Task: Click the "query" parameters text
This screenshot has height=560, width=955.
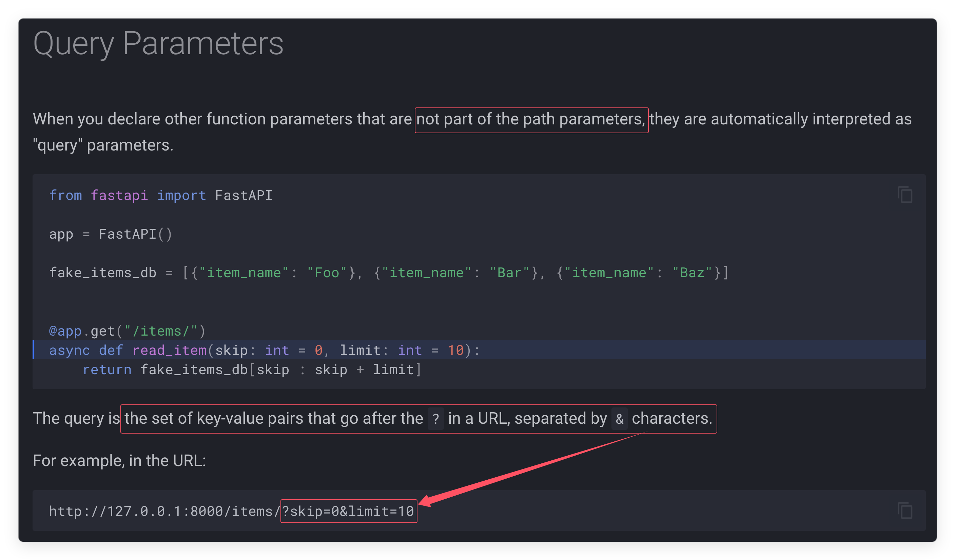Action: [x=103, y=145]
